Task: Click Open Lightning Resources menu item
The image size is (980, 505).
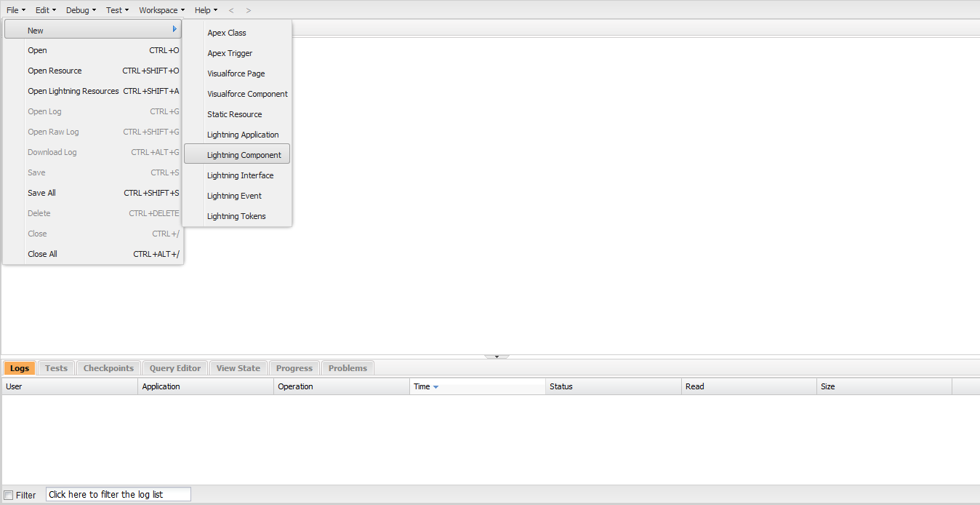Action: click(x=73, y=91)
